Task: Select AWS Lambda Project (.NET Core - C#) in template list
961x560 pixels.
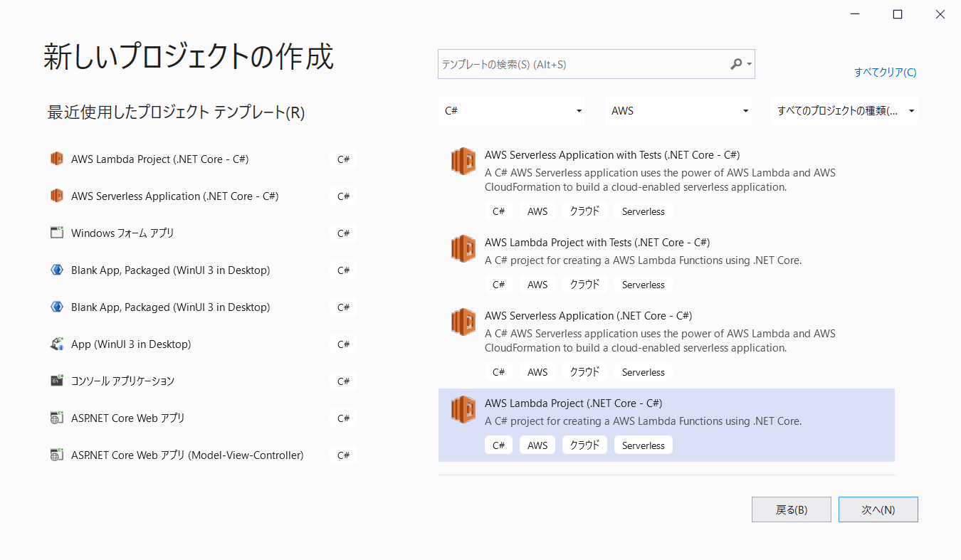Action: 666,425
